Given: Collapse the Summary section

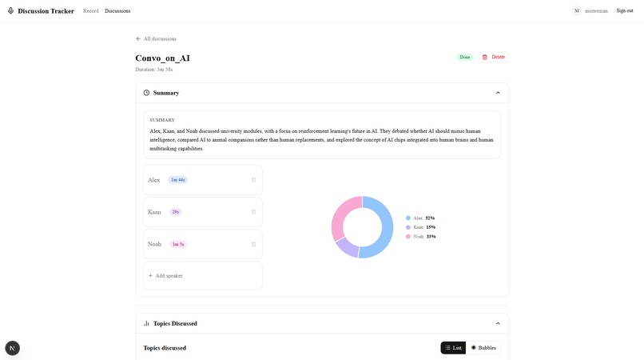Looking at the screenshot, I should (x=498, y=93).
